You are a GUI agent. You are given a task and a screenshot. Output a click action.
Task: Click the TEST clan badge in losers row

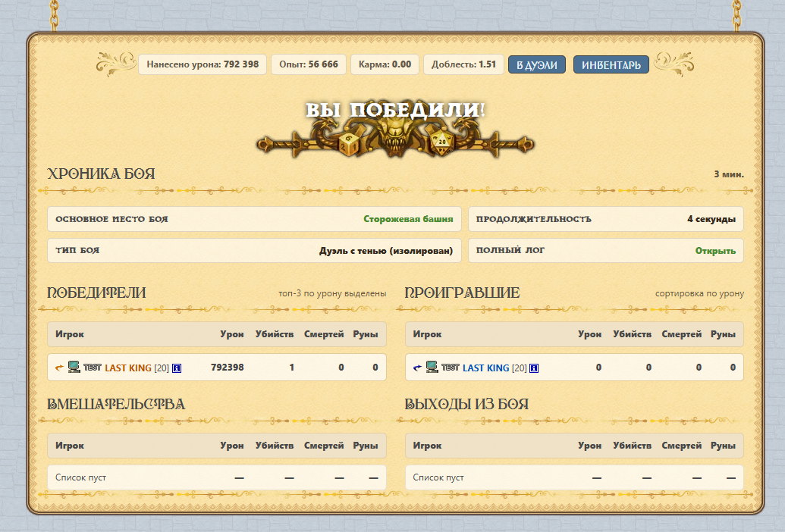(x=451, y=368)
